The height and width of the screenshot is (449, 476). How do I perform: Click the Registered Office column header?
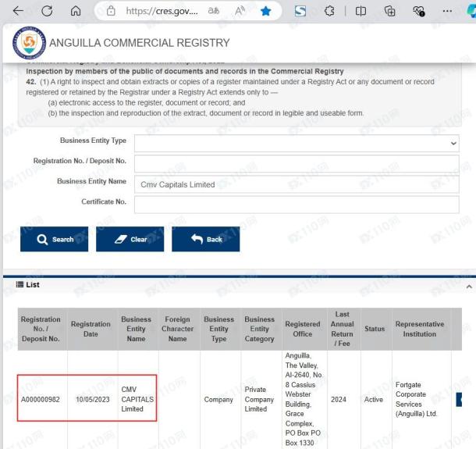coord(303,329)
